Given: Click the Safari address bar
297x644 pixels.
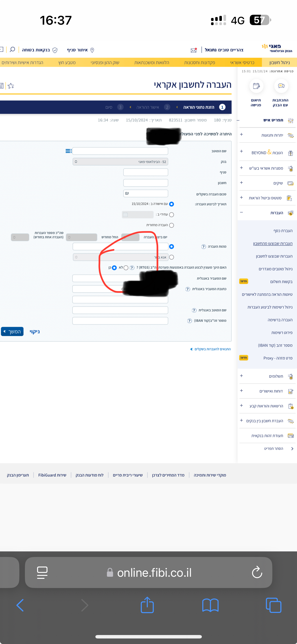Looking at the screenshot, I should click(x=148, y=573).
